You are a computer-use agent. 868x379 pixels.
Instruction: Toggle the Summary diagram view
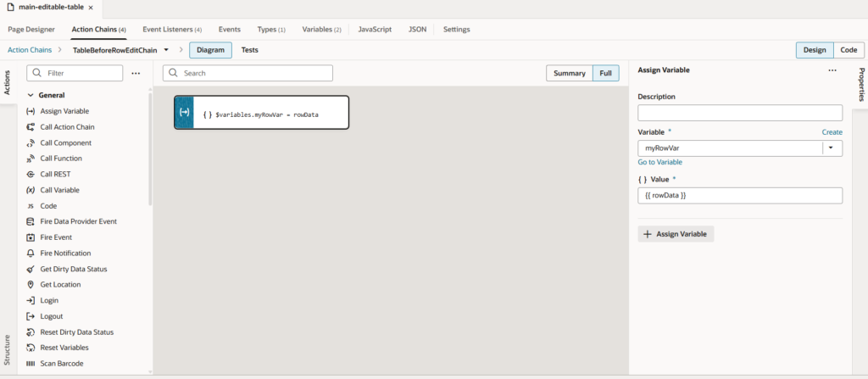pyautogui.click(x=569, y=74)
